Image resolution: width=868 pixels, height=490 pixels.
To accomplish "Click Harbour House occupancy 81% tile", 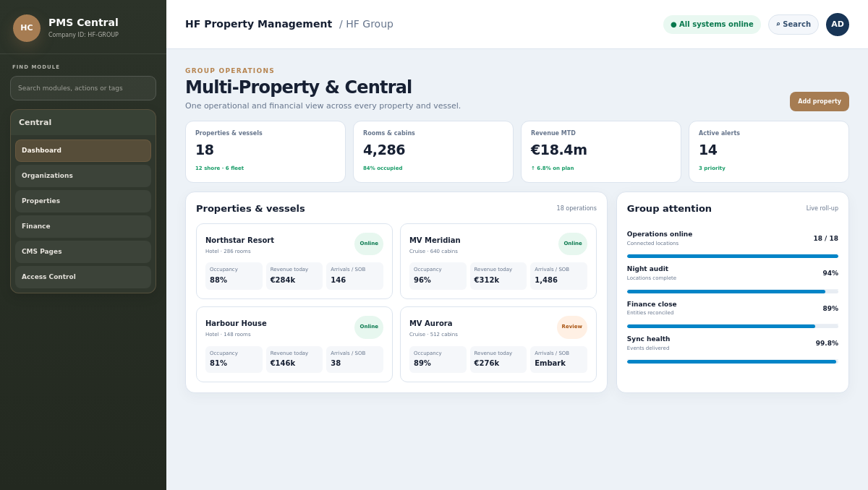I will click(x=234, y=359).
